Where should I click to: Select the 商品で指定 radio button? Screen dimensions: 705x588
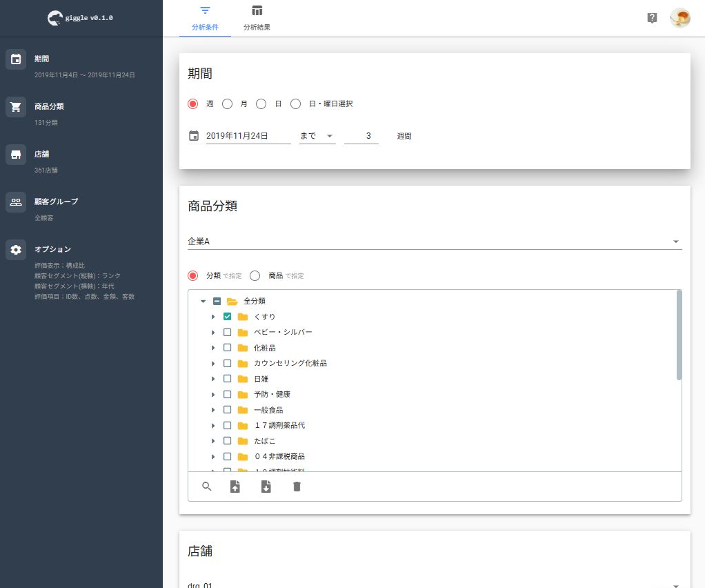255,276
